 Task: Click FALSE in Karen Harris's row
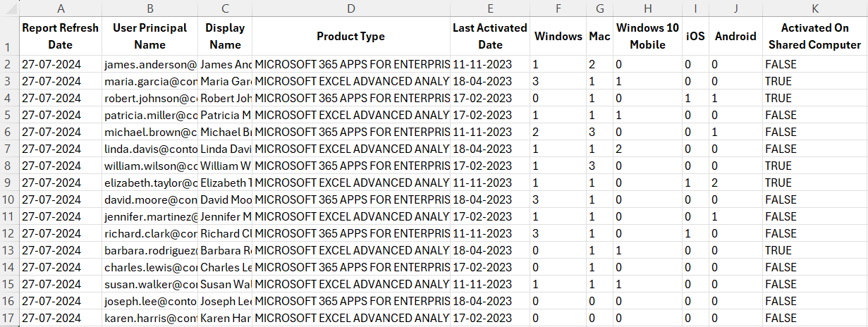(814, 318)
